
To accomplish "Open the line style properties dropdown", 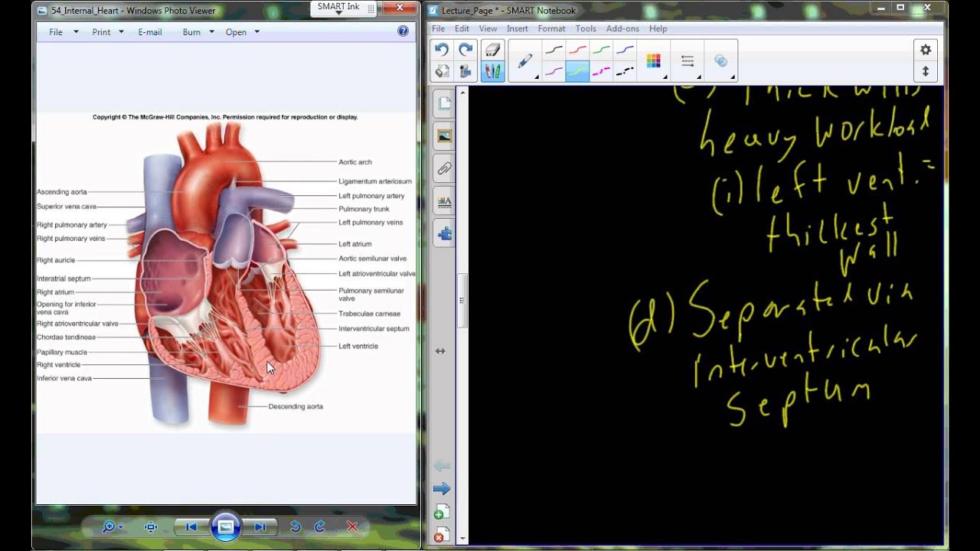I will coord(688,61).
